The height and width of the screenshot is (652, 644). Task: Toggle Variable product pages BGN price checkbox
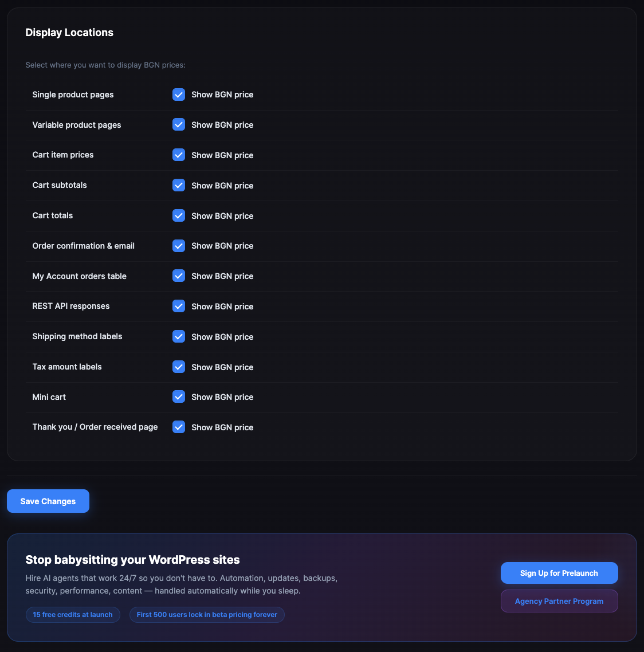click(x=179, y=125)
